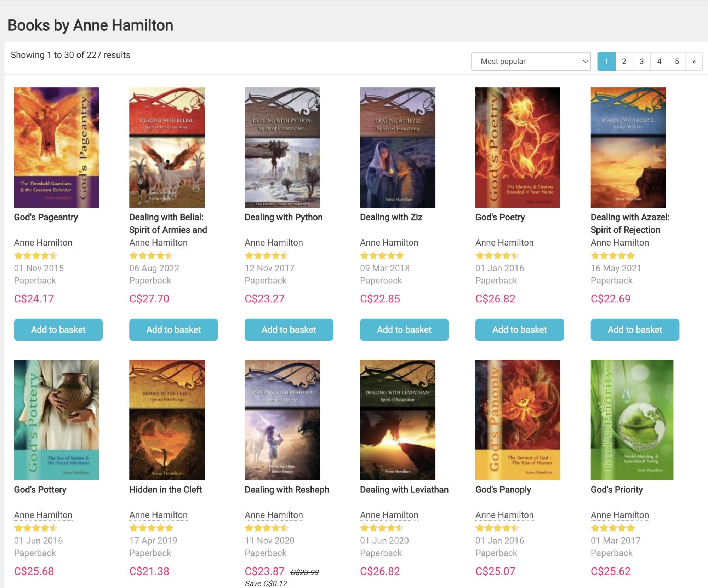Open Dealing with Belial book cover

167,148
